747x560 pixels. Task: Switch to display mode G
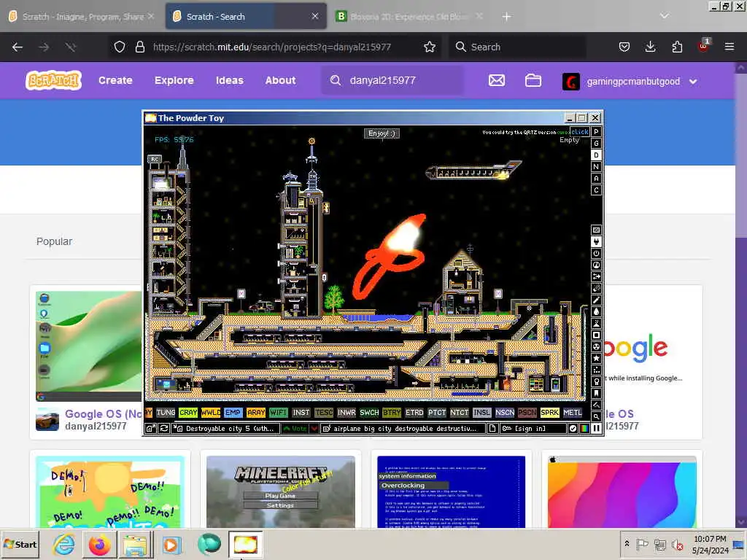596,144
